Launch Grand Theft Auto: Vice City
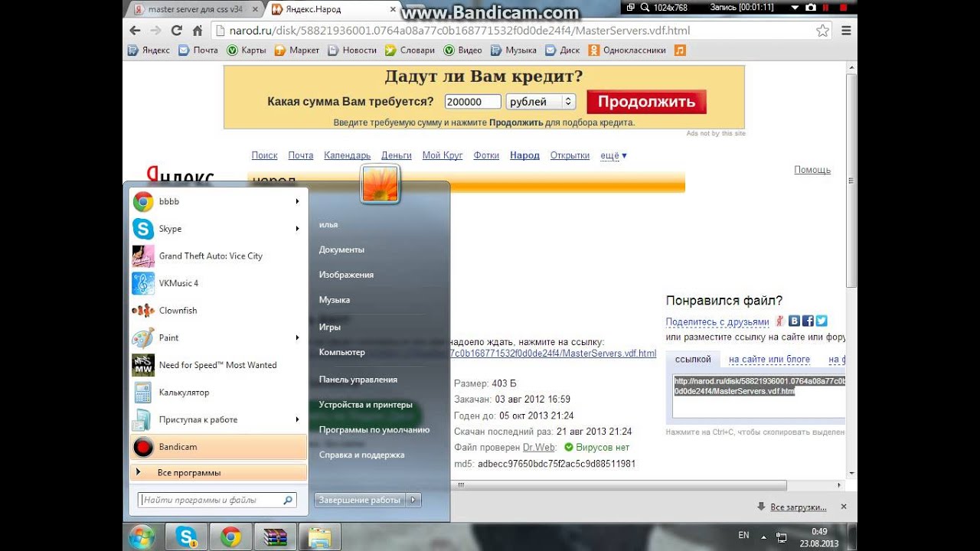The height and width of the screenshot is (551, 980). (x=218, y=256)
